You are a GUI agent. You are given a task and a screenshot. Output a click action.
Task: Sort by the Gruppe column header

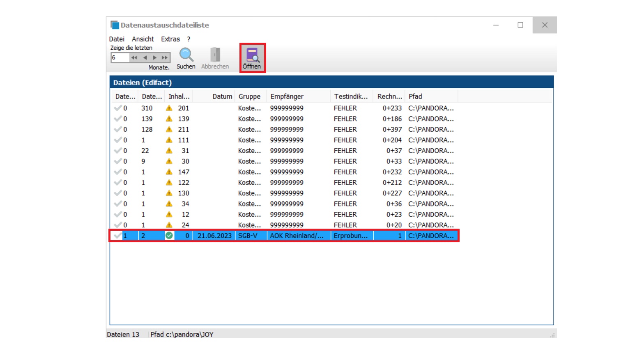pyautogui.click(x=251, y=96)
